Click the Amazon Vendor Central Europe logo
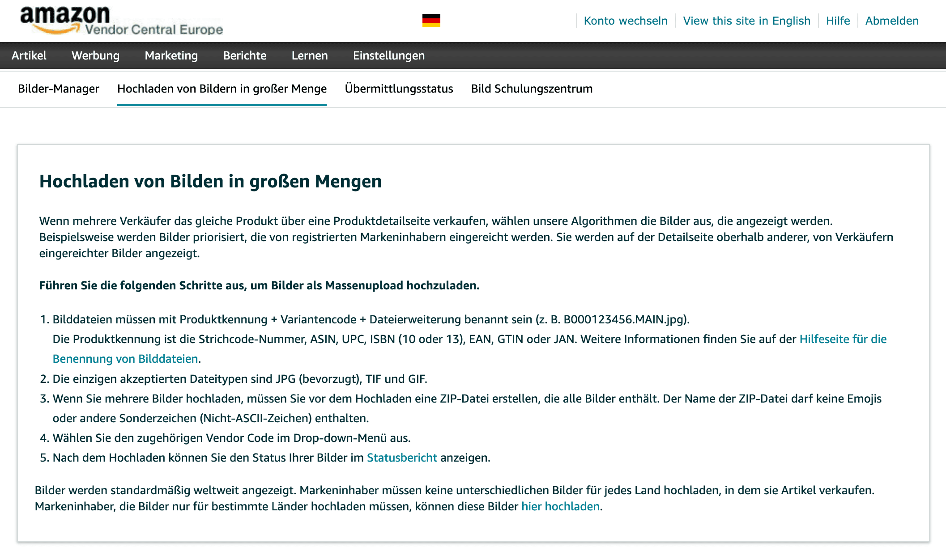The height and width of the screenshot is (560, 946). point(121,21)
